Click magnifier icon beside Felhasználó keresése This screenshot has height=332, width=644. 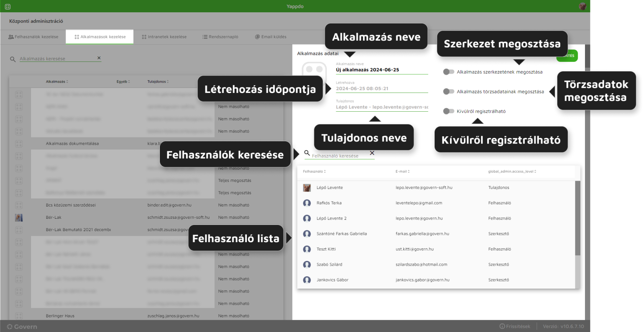tap(307, 153)
